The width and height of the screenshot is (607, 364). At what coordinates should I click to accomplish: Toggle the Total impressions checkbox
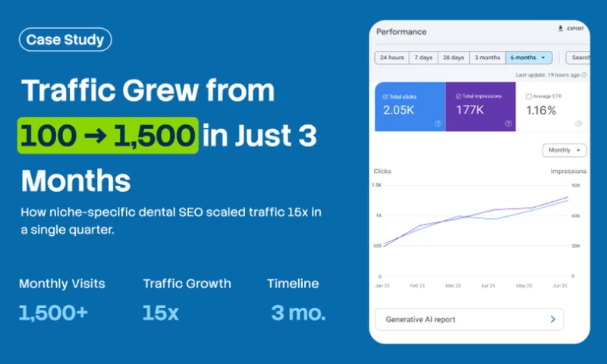coord(458,96)
